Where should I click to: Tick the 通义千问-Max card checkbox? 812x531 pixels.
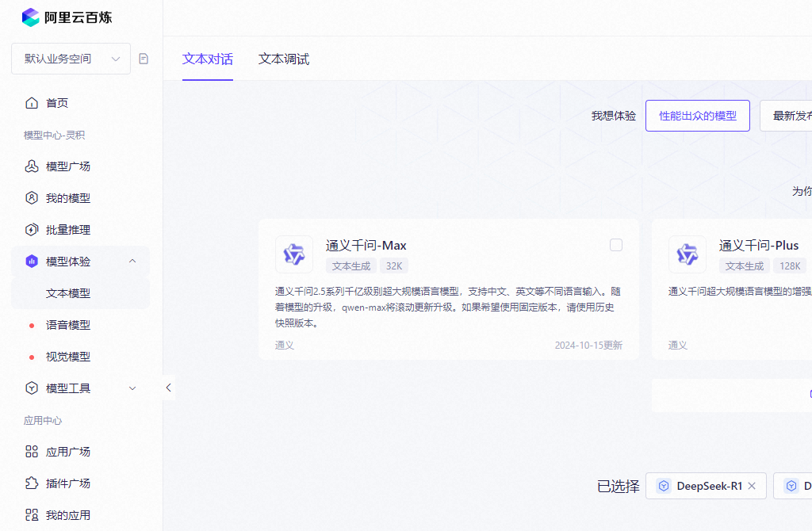click(615, 245)
